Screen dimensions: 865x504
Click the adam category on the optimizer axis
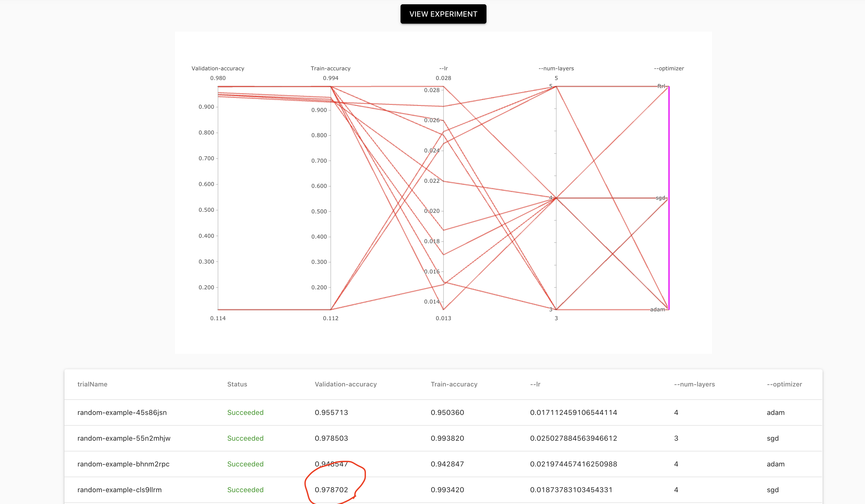[657, 309]
